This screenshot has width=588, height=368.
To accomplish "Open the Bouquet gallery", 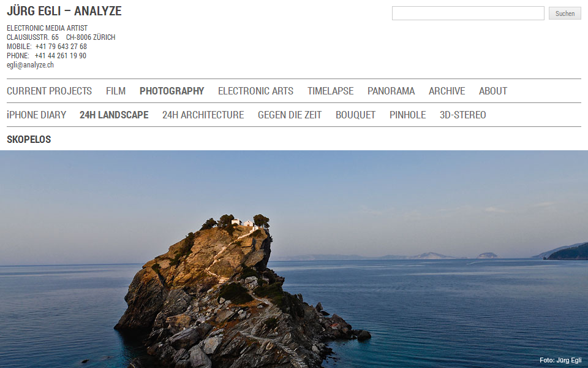I will point(355,115).
